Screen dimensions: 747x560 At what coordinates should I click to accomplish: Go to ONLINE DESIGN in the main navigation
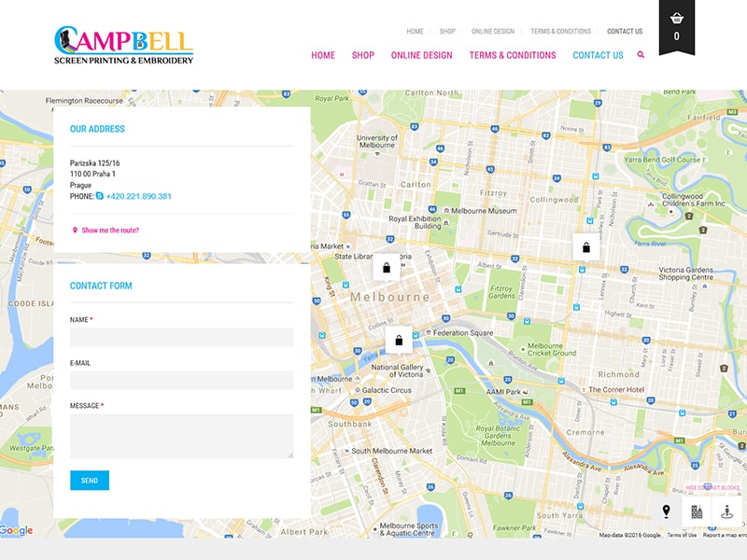coord(422,55)
